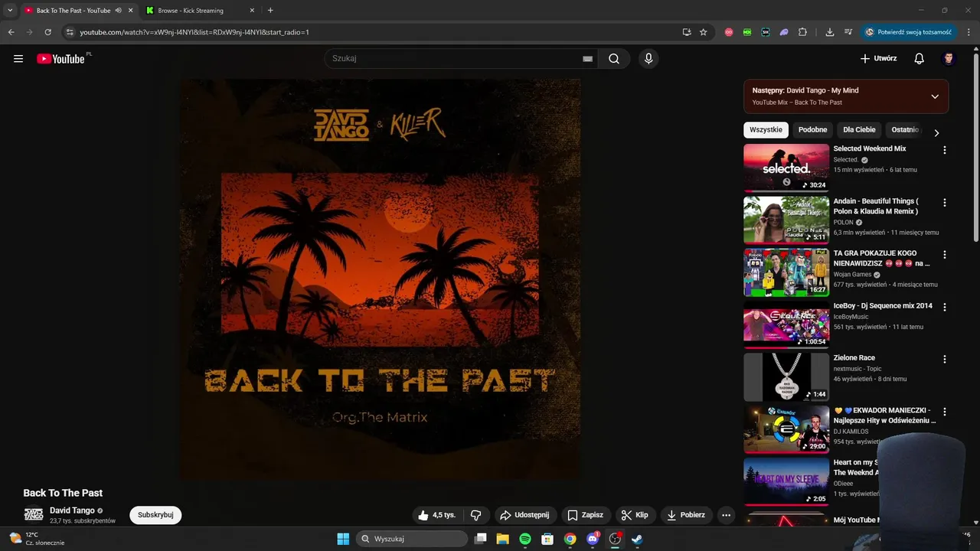Image resolution: width=980 pixels, height=551 pixels.
Task: Open options for Andain Beautiful Things
Action: (944, 203)
